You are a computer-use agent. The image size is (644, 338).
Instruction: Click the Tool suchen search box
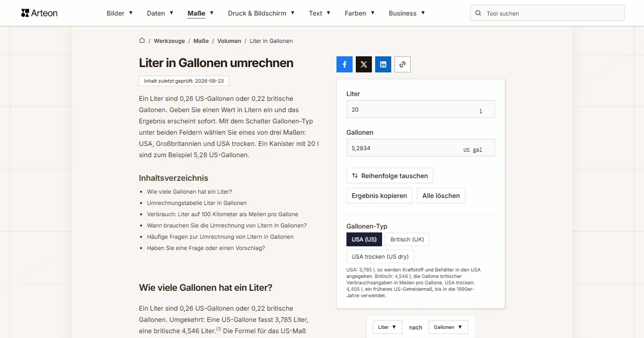(547, 13)
